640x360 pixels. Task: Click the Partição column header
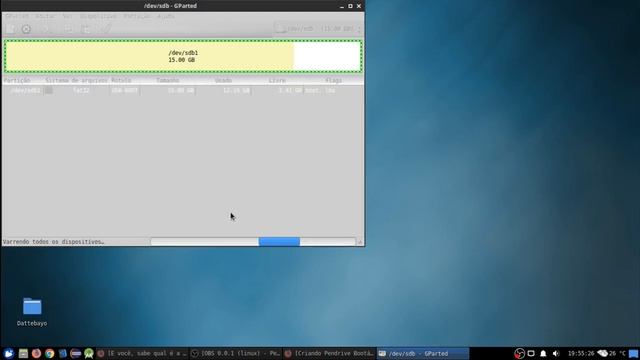(x=17, y=80)
